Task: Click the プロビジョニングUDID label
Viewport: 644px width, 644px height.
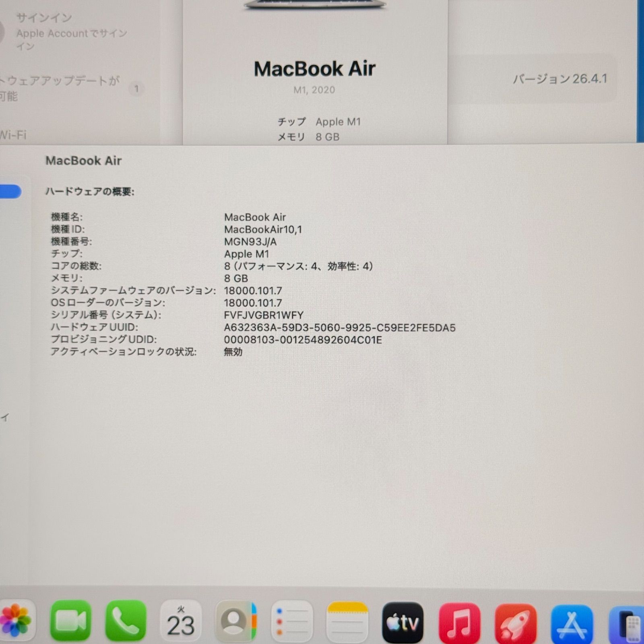Action: (x=103, y=340)
